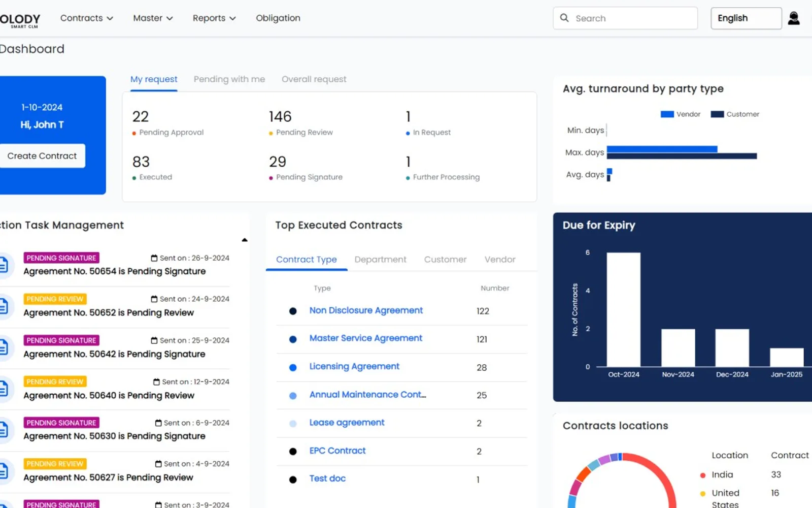Open document icon for Agreement No. 50627
Viewport: 812px width, 508px height.
[x=4, y=471]
